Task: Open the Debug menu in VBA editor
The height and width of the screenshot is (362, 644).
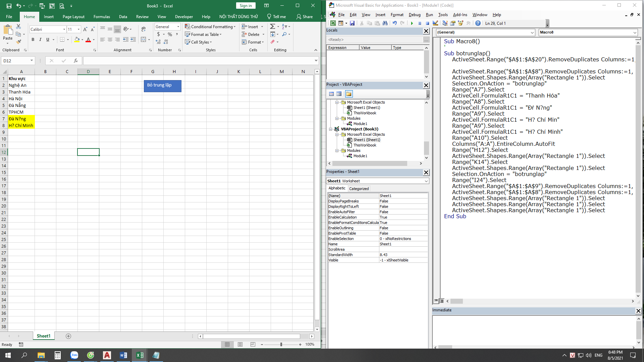Action: coord(415,15)
